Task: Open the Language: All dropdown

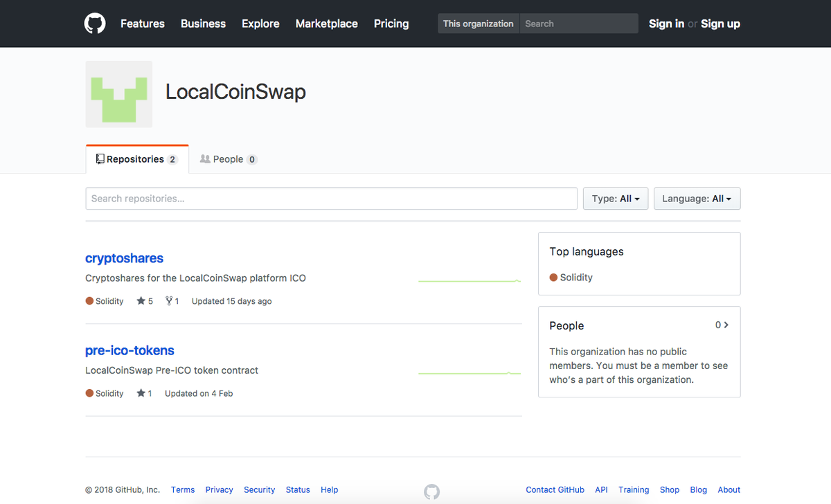Action: 697,199
